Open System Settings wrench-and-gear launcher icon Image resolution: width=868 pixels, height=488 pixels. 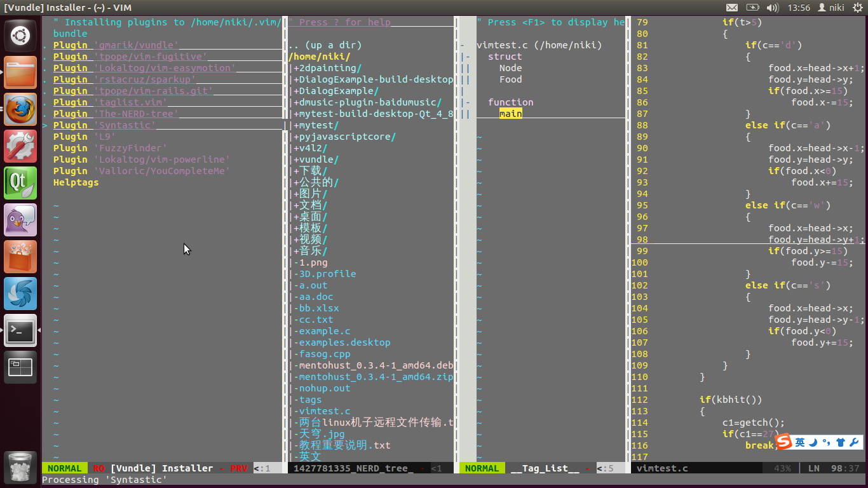pos(20,146)
